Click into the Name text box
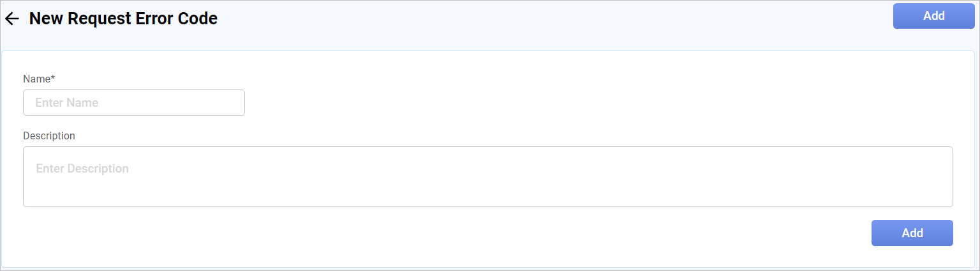 [134, 103]
